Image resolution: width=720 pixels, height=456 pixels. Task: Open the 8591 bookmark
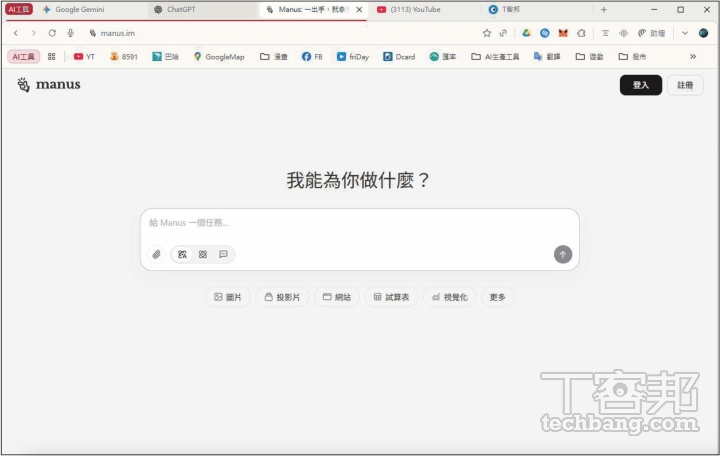(x=124, y=56)
